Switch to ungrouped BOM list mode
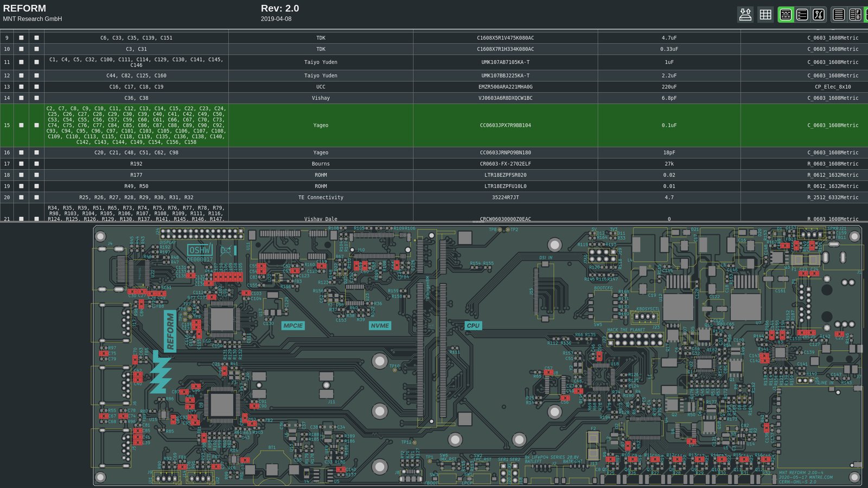Viewport: 868px width, 488px height. [x=802, y=15]
